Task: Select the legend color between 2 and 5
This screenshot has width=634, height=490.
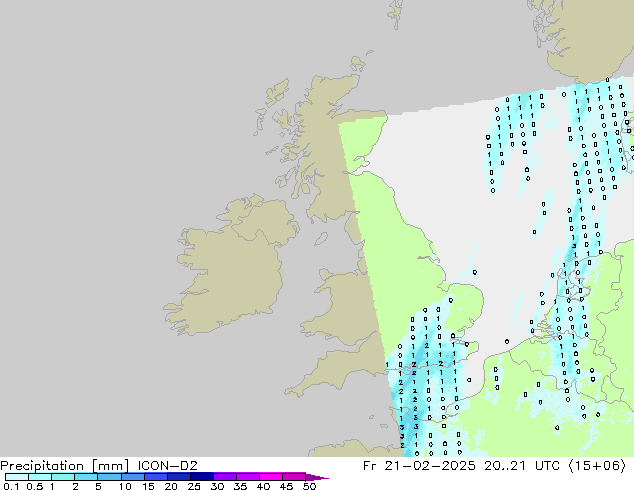Action: (x=86, y=477)
